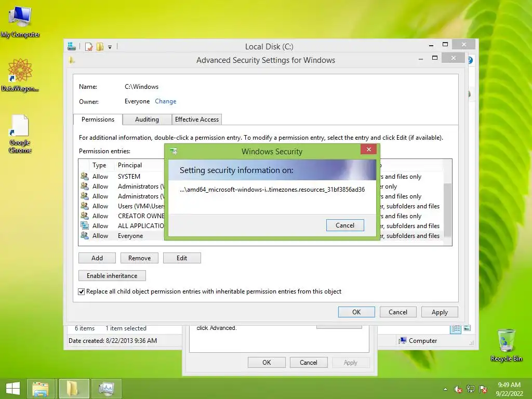532x399 pixels.
Task: Open Google Chrome desktop shortcut
Action: click(20, 134)
